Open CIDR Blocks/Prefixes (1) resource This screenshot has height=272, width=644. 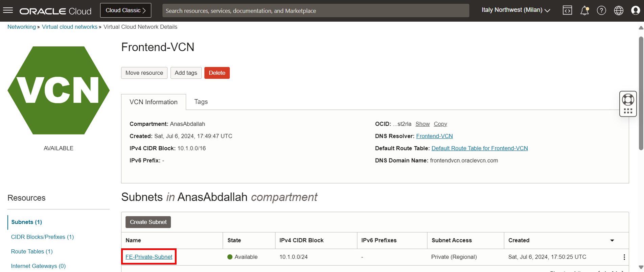42,237
